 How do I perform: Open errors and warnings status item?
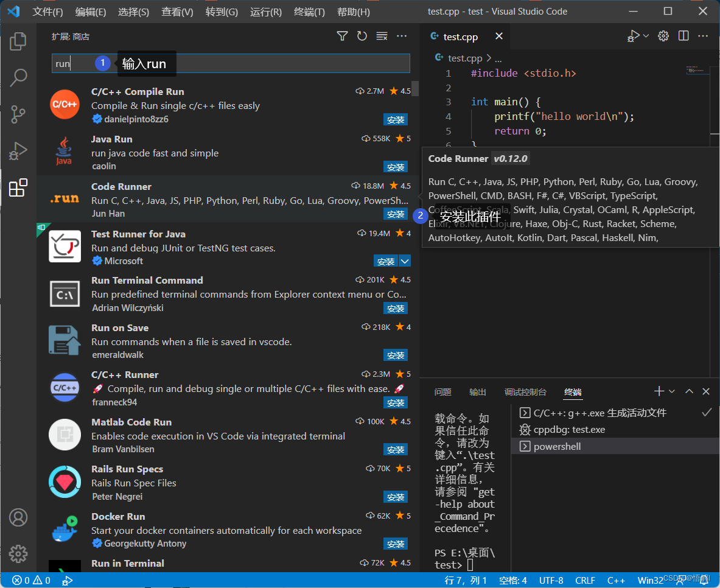tap(31, 580)
